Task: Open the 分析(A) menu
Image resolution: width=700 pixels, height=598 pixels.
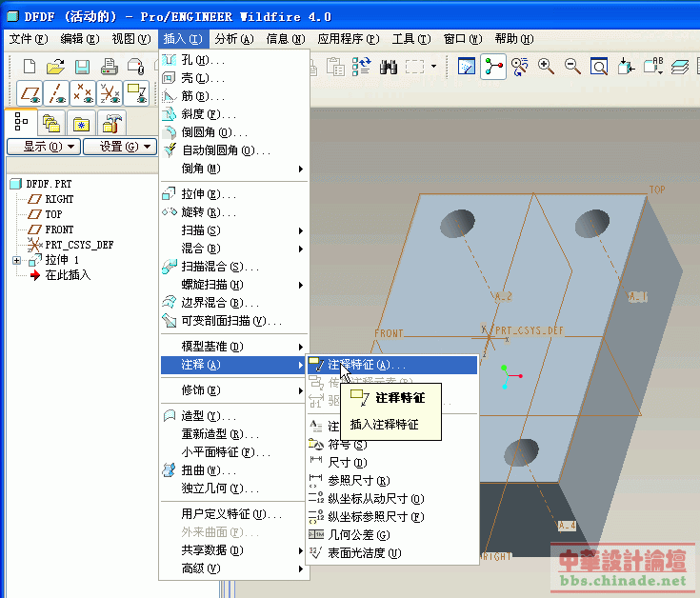Action: tap(234, 39)
